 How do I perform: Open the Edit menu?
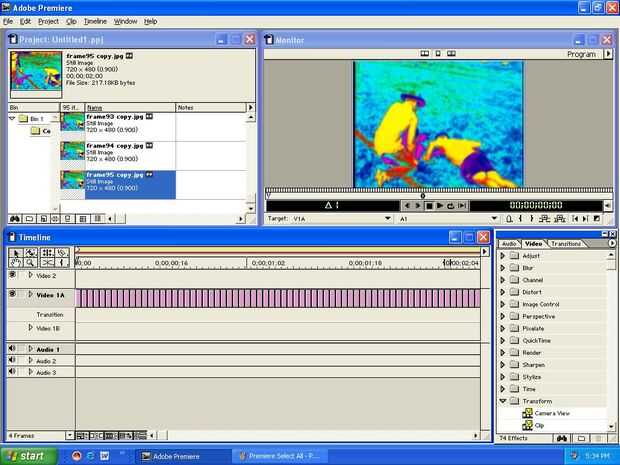coord(25,21)
